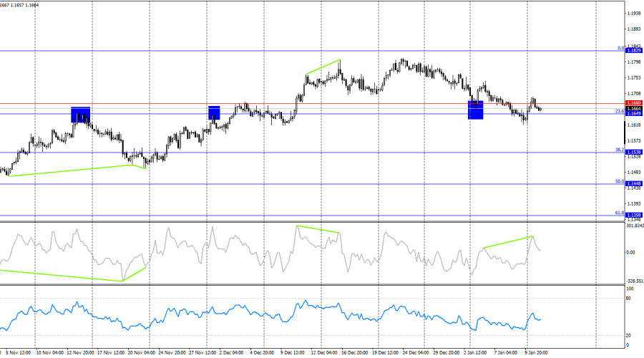The height and width of the screenshot is (358, 644).
Task: Select green trendline above the December price highs
Action: (x=323, y=67)
